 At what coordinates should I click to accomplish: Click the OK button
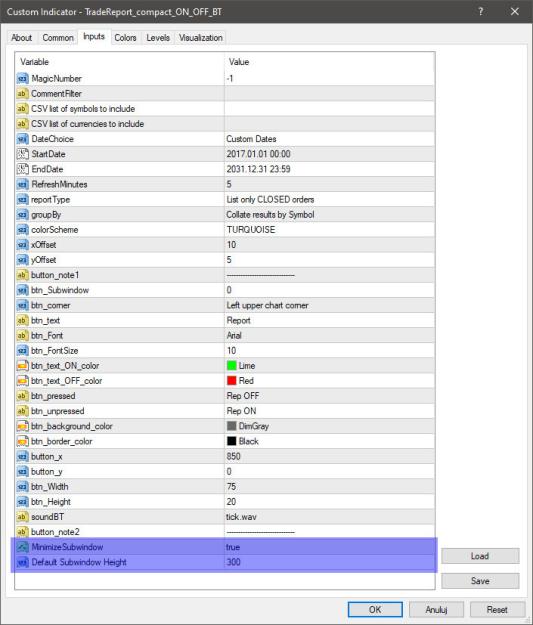point(375,609)
